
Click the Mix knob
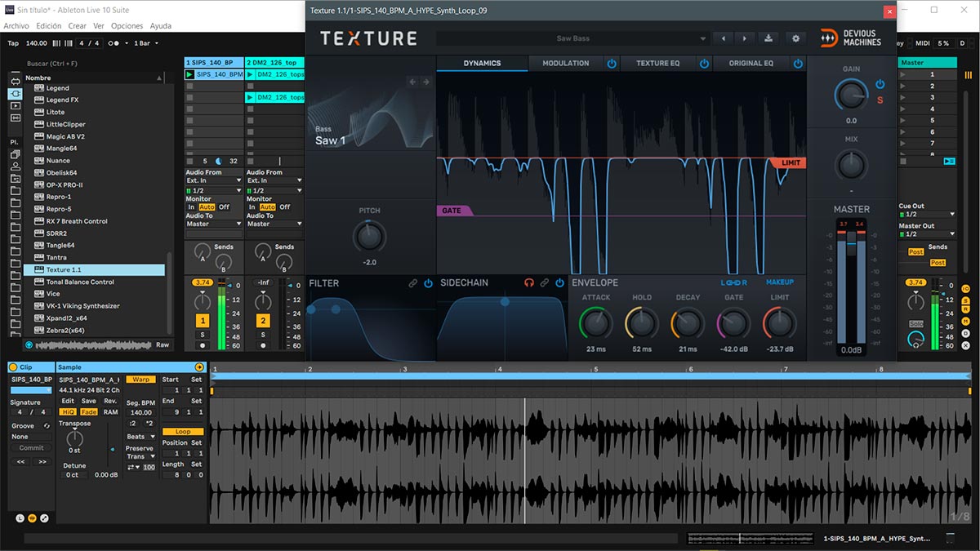pyautogui.click(x=852, y=165)
